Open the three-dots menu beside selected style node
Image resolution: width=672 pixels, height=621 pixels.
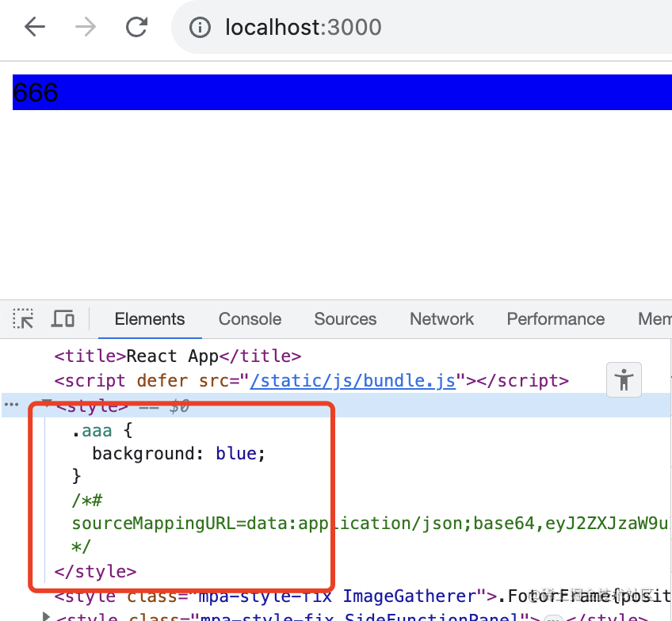pos(12,404)
